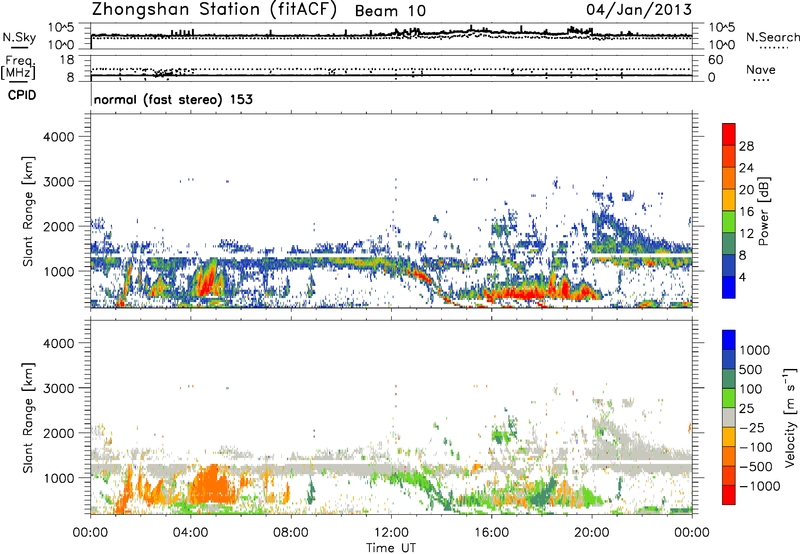The image size is (800, 554).
Task: Click the power colorbar value 16
Action: coord(746,212)
